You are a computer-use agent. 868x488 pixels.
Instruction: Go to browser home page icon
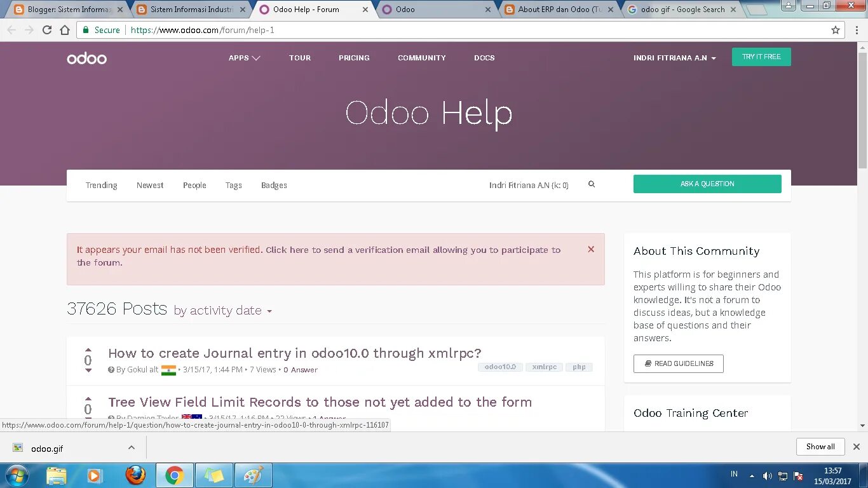[65, 30]
